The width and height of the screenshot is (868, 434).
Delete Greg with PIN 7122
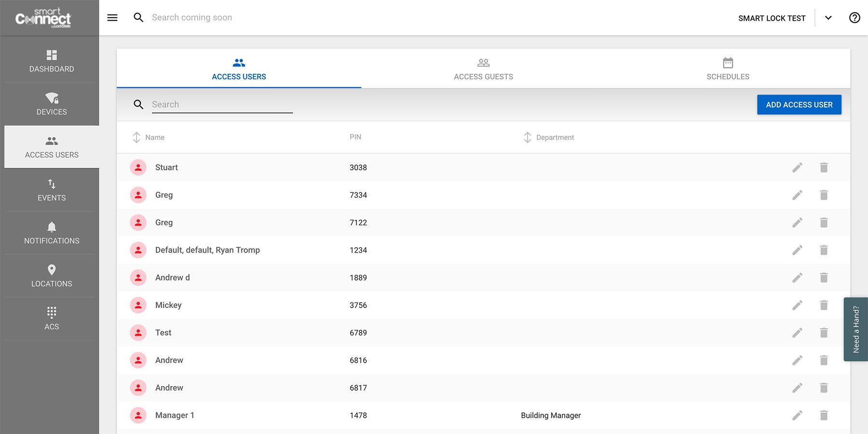pos(824,222)
